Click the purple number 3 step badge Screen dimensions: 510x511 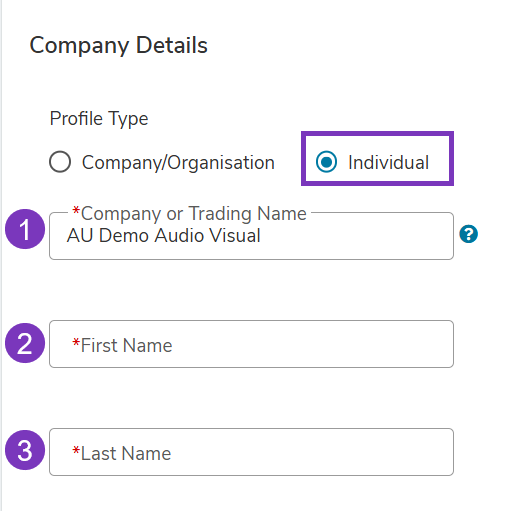point(25,450)
